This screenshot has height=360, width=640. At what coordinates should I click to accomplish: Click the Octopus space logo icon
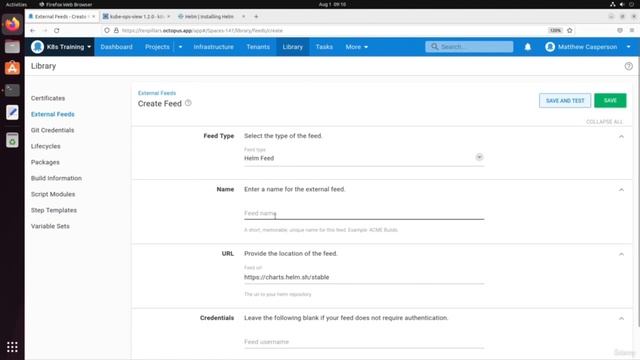point(38,47)
